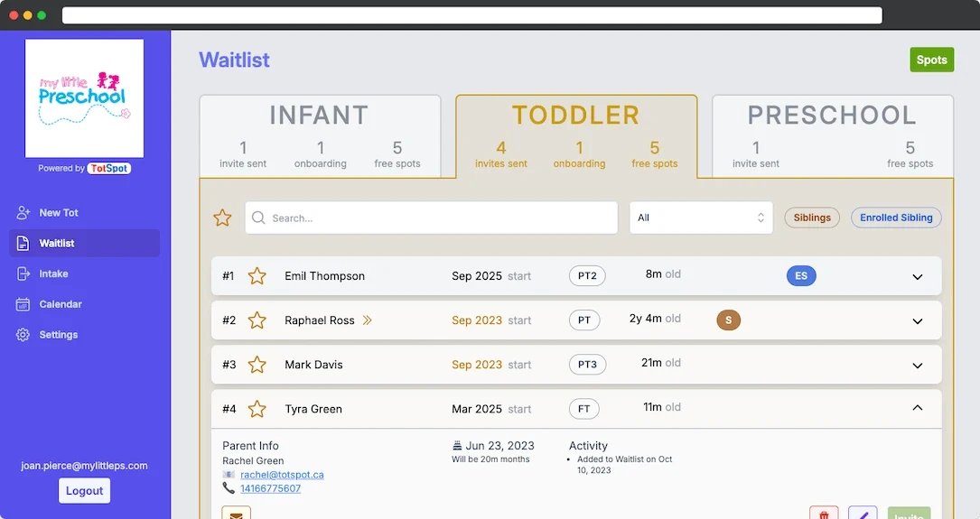Click the purple pencil edit icon
Screen dimensions: 980x519
click(x=863, y=513)
